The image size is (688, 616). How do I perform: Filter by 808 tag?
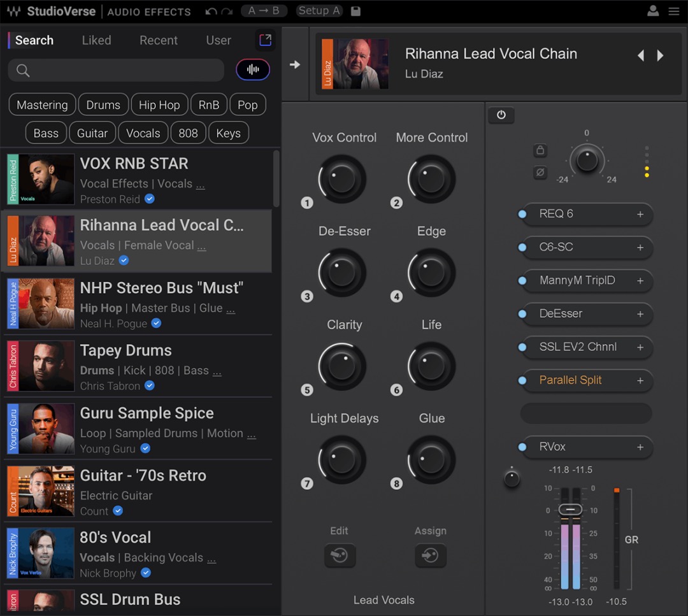[188, 133]
